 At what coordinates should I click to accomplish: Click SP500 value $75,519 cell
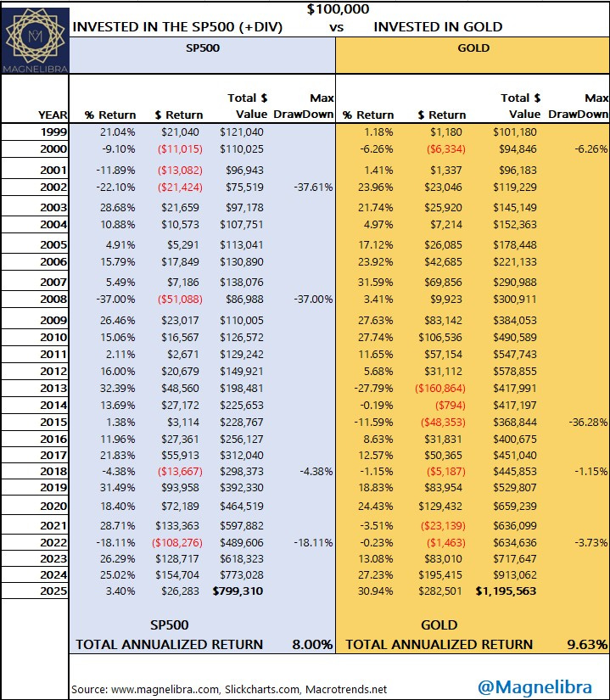pos(244,188)
